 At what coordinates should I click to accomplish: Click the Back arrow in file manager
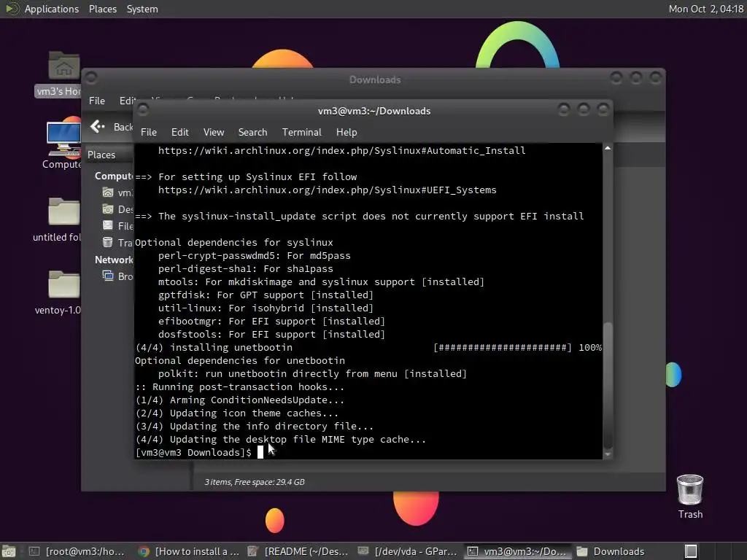[x=98, y=127]
